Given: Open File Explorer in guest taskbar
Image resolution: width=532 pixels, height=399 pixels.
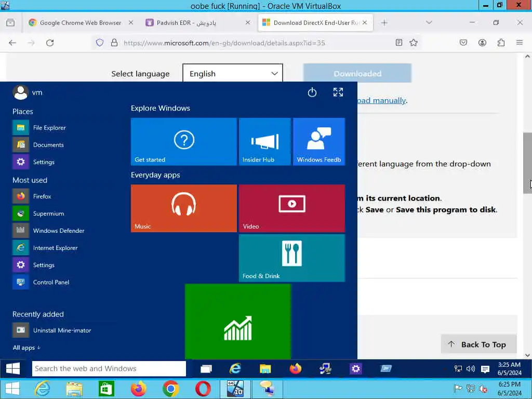Looking at the screenshot, I should (265, 368).
